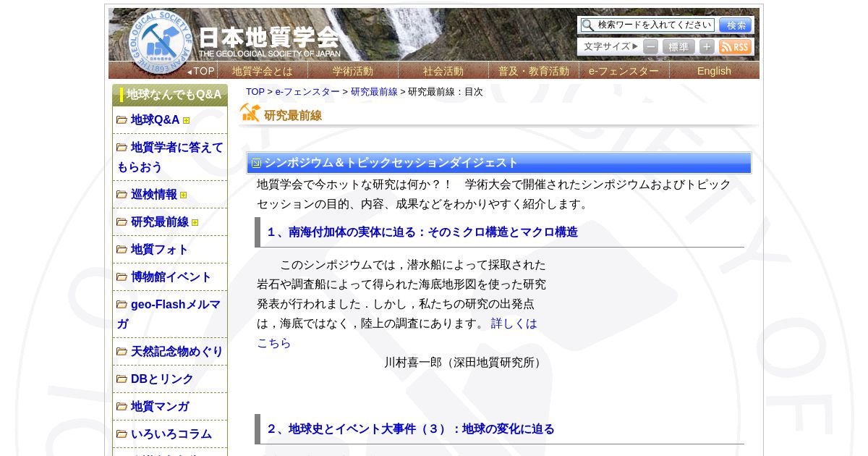Open 地質学会とは menu
This screenshot has width=868, height=456.
click(x=263, y=71)
